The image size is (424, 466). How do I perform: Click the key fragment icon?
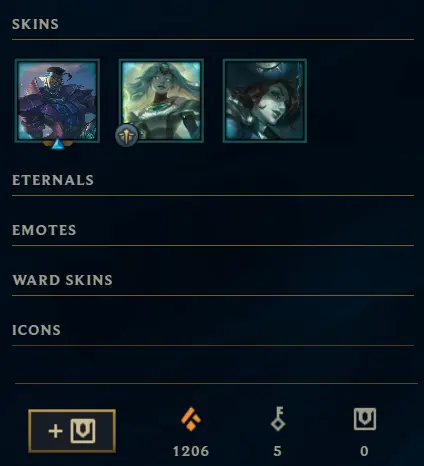pyautogui.click(x=278, y=419)
